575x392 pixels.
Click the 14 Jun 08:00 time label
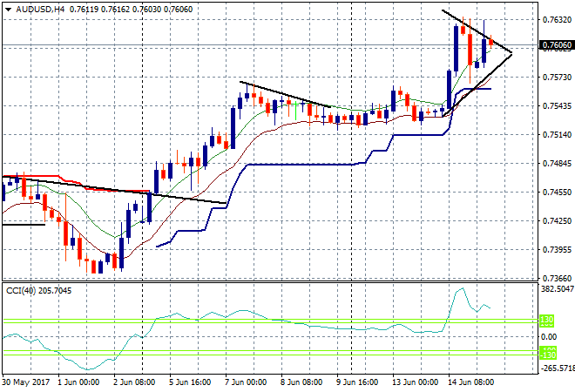(x=470, y=382)
